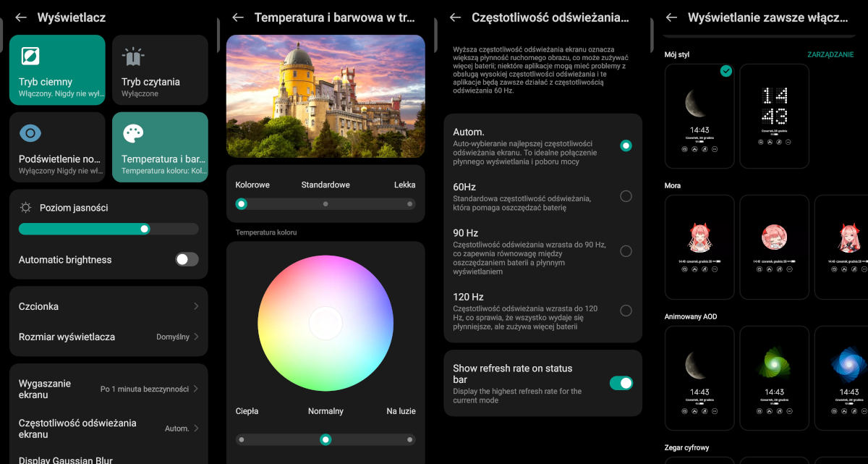Open Czcionka font settings chevron
The width and height of the screenshot is (868, 464).
[x=196, y=306]
